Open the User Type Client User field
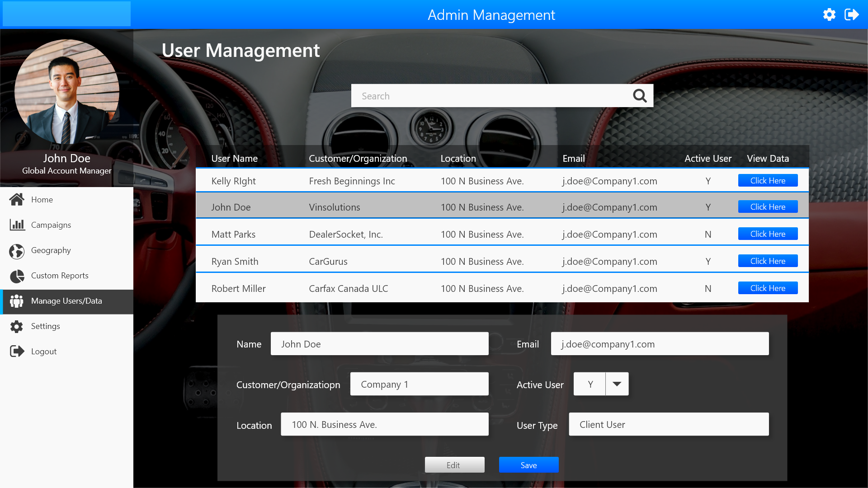This screenshot has width=868, height=488. (x=668, y=424)
